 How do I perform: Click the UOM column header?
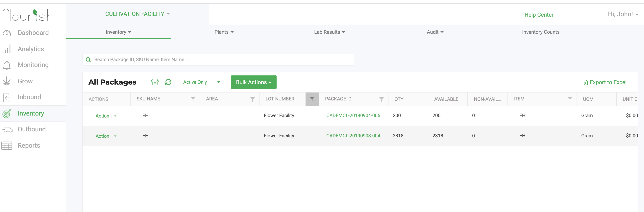588,99
